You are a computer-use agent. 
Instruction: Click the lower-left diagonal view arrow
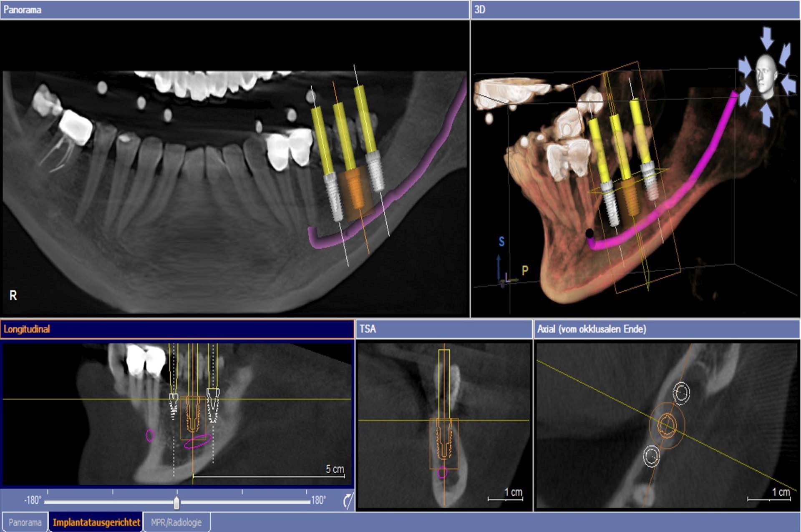(x=746, y=96)
